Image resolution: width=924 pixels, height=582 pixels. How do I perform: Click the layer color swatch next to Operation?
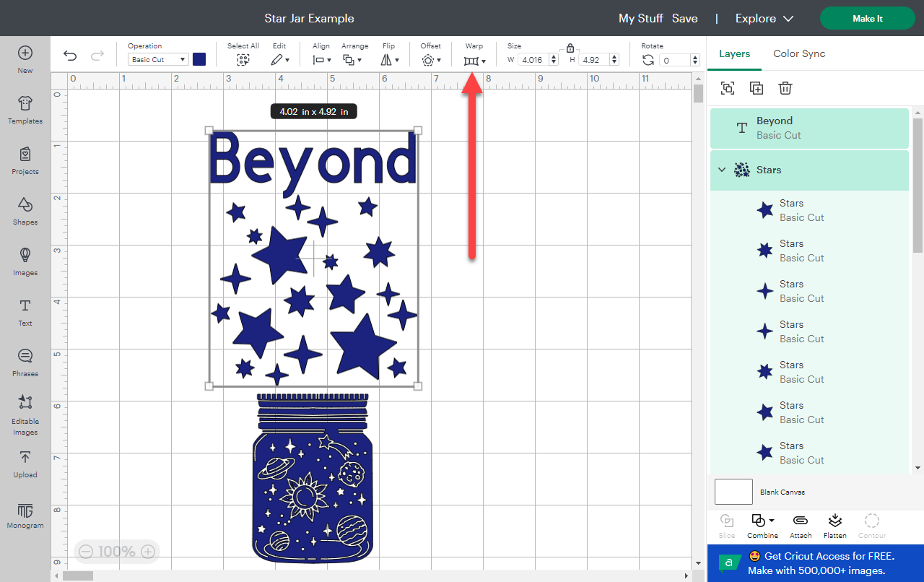(x=199, y=59)
